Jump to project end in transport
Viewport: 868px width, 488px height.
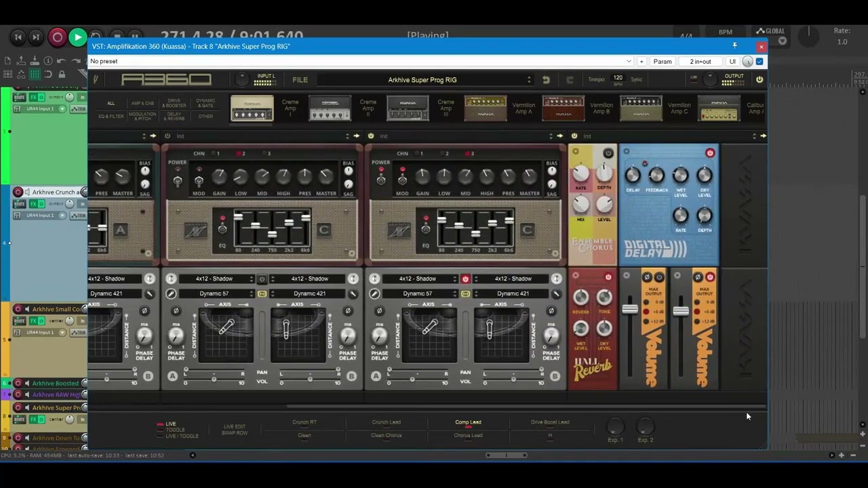click(36, 37)
